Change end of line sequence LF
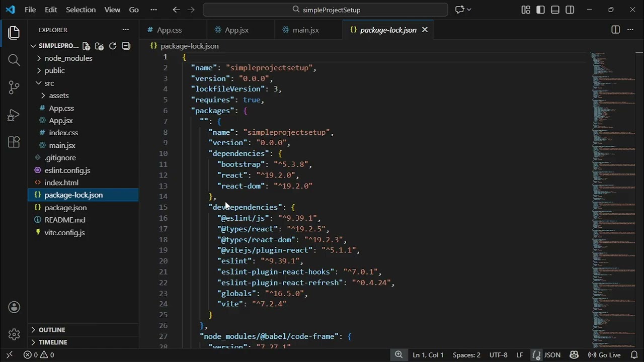 pyautogui.click(x=519, y=355)
